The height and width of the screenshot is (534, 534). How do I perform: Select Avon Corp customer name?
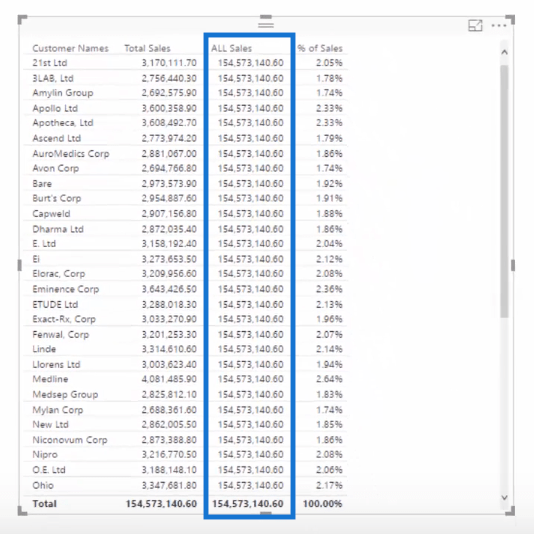56,168
